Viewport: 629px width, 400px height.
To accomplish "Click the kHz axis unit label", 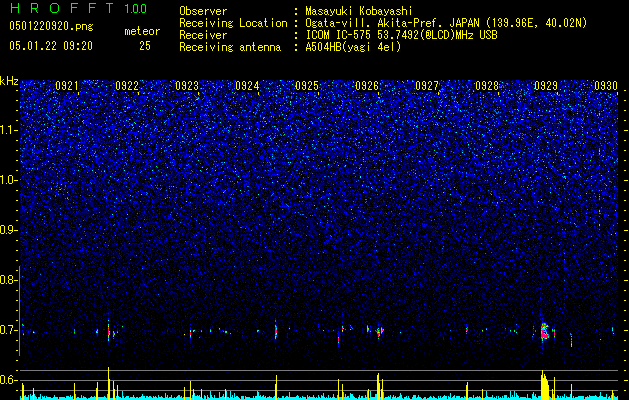I will [9, 81].
